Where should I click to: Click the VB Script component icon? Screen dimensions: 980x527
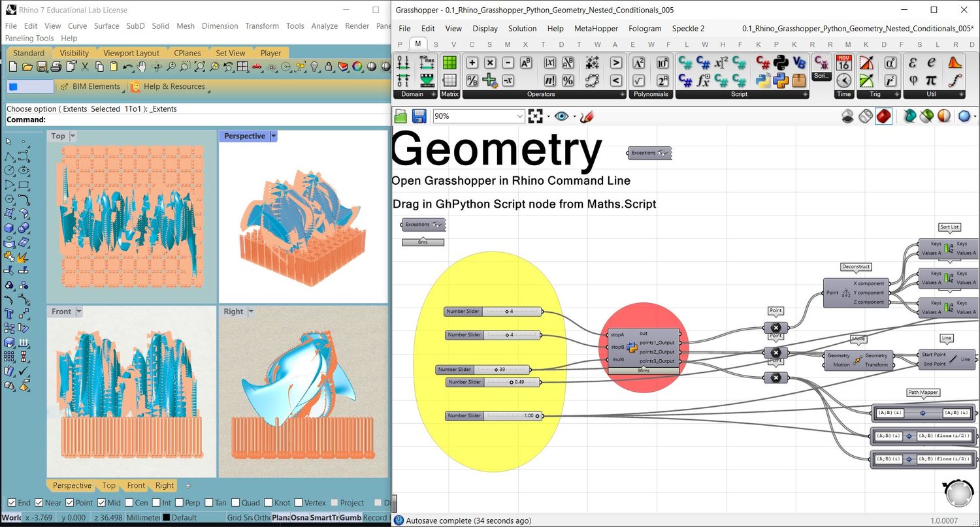[800, 62]
